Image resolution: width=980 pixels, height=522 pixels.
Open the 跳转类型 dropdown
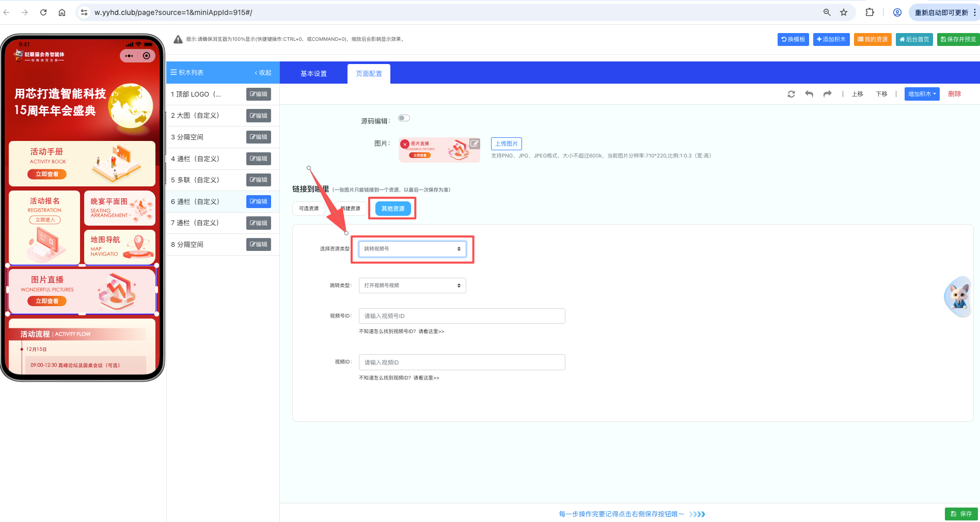click(x=412, y=286)
